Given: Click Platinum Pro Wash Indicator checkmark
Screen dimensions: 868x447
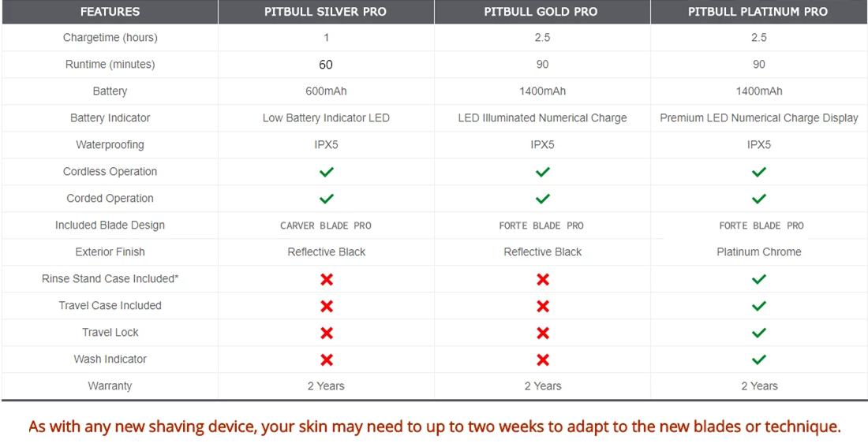Looking at the screenshot, I should point(759,359).
